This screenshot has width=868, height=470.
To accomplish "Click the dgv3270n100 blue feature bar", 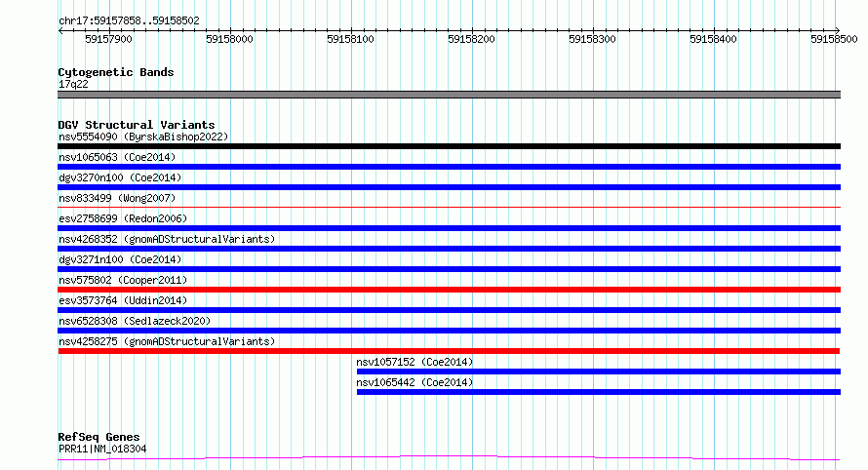I will [x=449, y=187].
